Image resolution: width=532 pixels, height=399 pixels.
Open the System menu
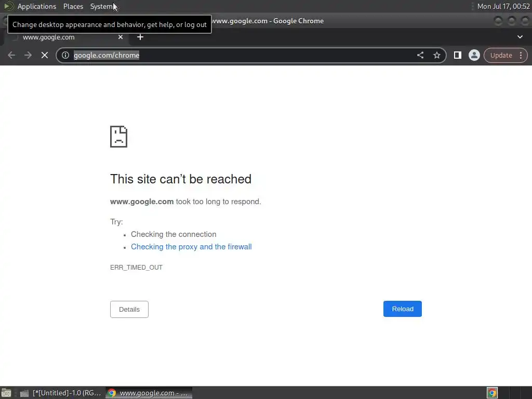click(x=101, y=6)
